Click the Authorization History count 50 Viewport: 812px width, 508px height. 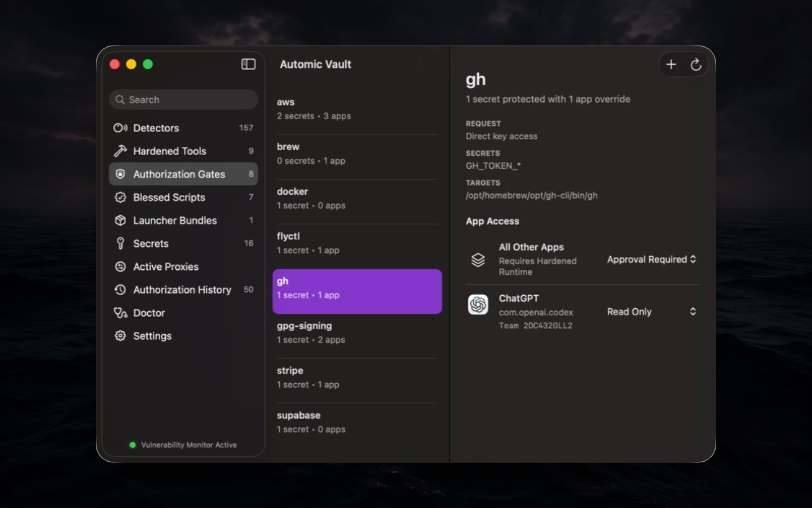coord(249,290)
